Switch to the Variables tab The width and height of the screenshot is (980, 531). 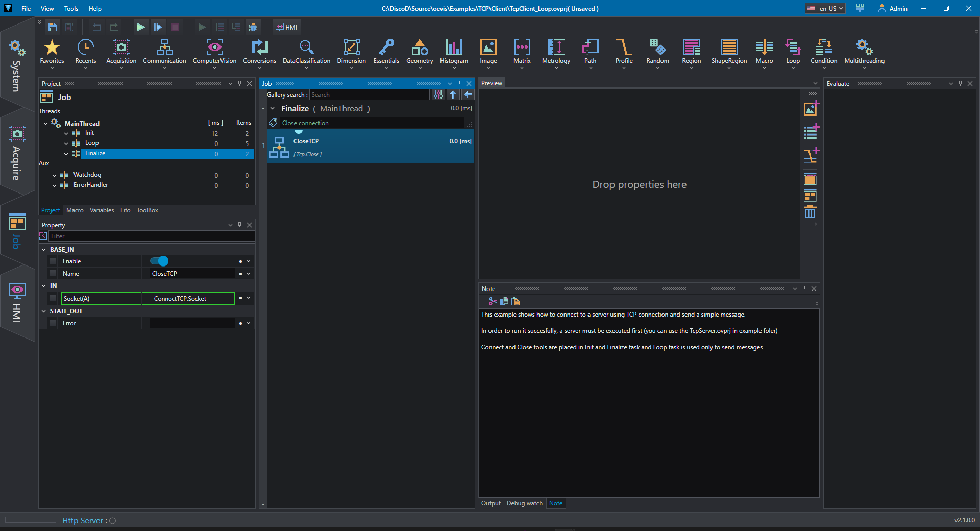click(x=102, y=210)
